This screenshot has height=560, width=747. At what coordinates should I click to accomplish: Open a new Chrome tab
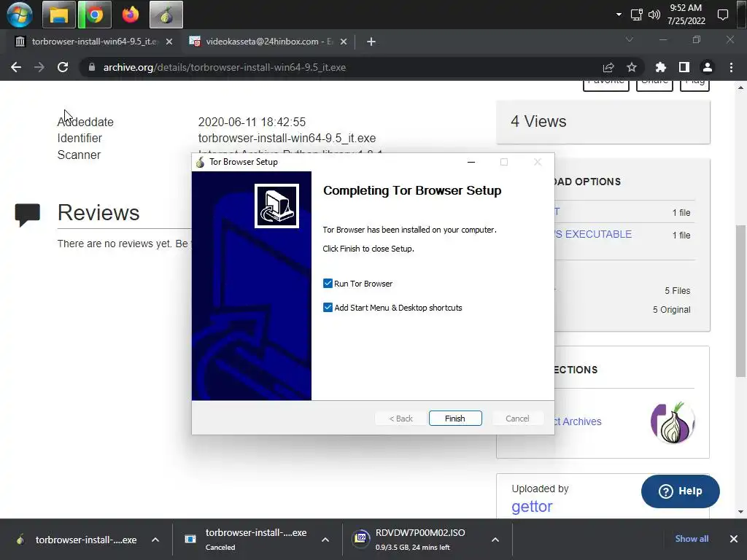pos(371,42)
